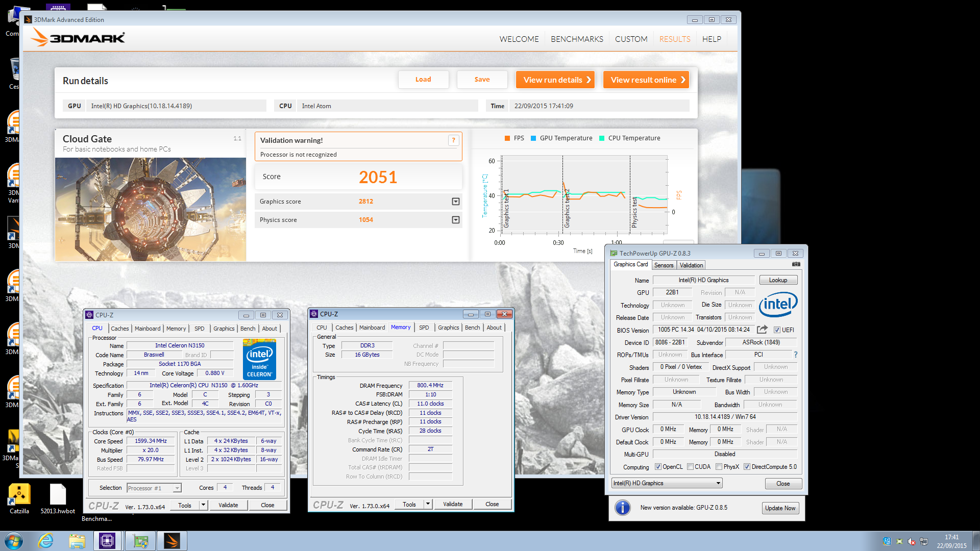Open the Intel(R) HD Graphics dropdown in GPU-Z
Screen dimensions: 980x551
(667, 483)
